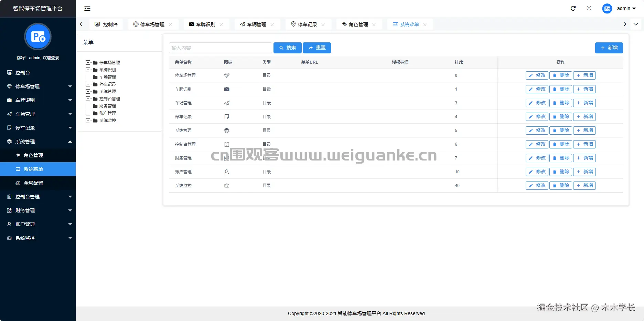Click the top 新增 add button

click(609, 48)
